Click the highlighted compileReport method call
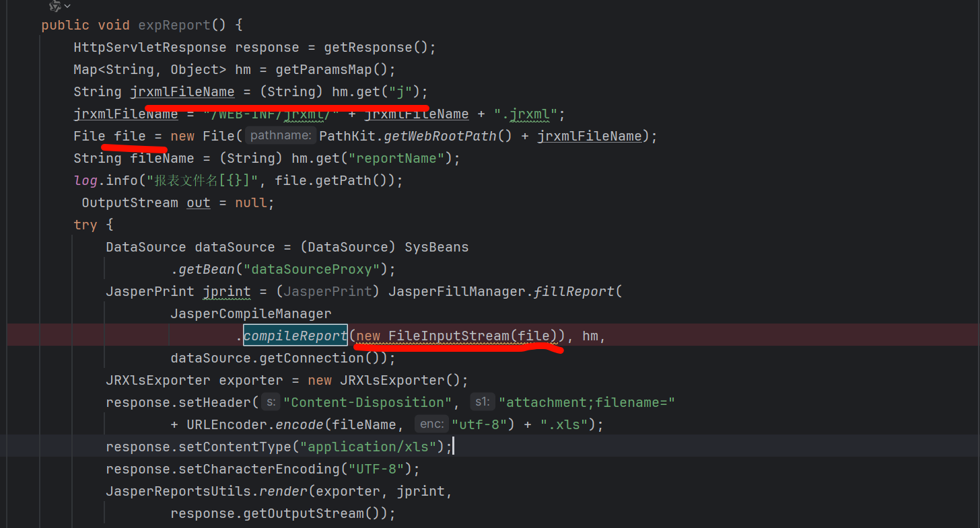The height and width of the screenshot is (528, 980). (295, 336)
